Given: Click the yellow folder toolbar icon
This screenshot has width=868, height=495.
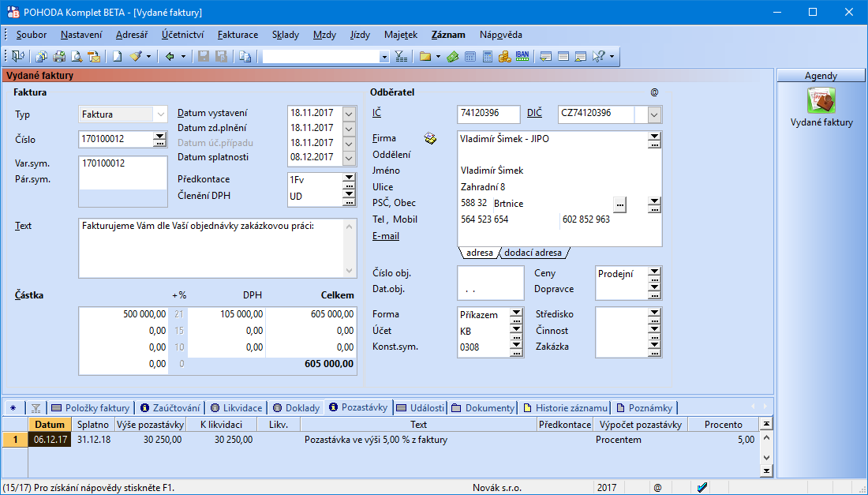Looking at the screenshot, I should coord(425,56).
